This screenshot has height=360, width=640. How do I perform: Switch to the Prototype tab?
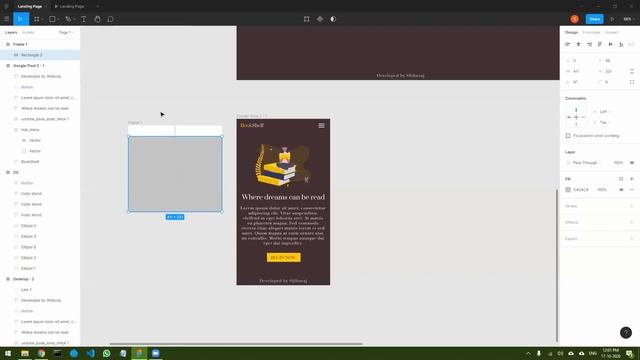(x=591, y=32)
